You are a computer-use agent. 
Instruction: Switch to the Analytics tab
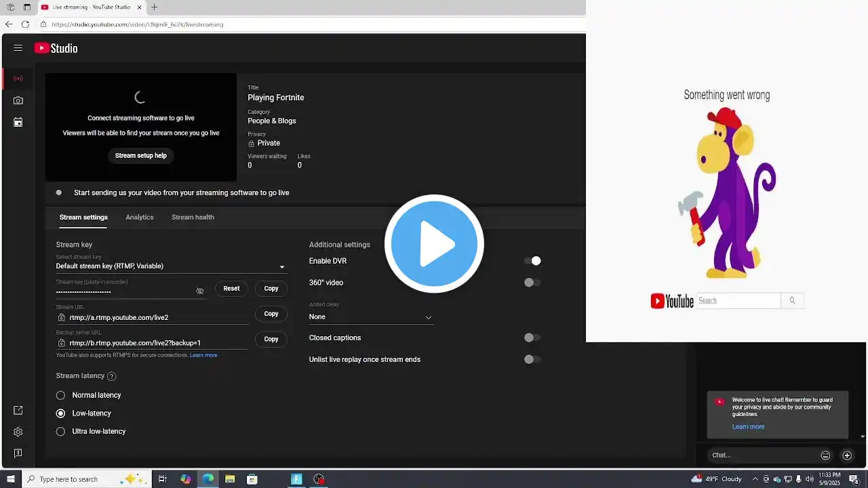coord(140,218)
